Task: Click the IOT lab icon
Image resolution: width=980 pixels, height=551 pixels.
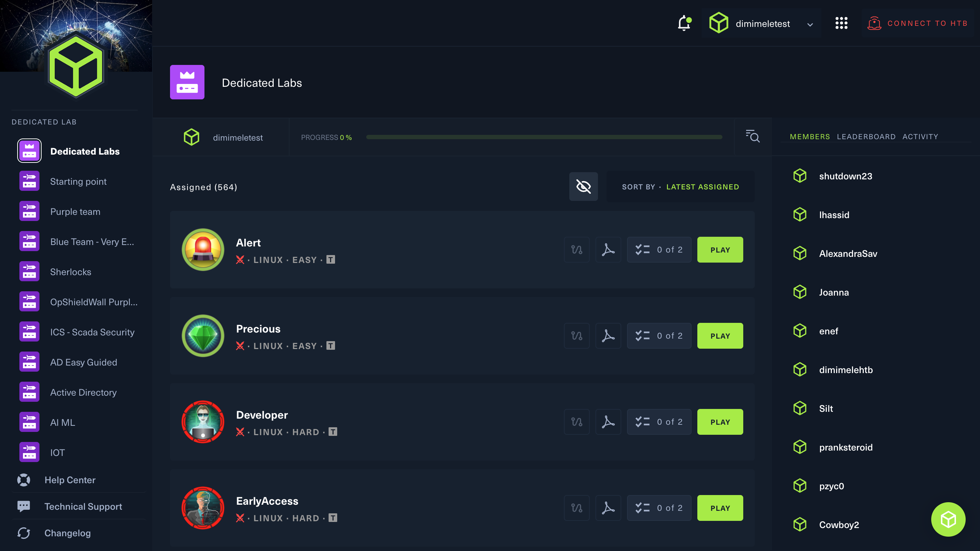Action: (x=29, y=452)
